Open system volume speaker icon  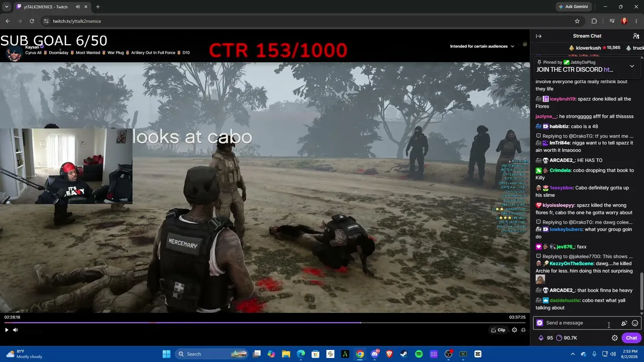613,354
